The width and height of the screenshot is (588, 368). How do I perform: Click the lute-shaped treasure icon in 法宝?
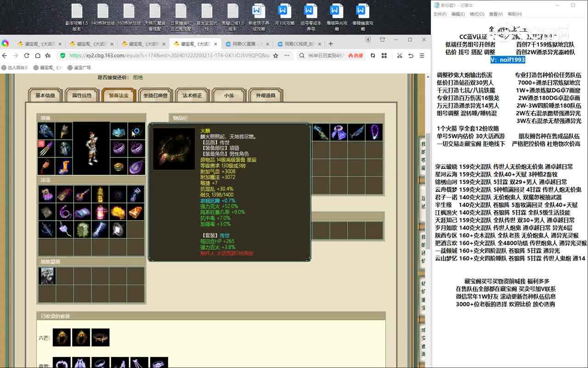pos(83,194)
